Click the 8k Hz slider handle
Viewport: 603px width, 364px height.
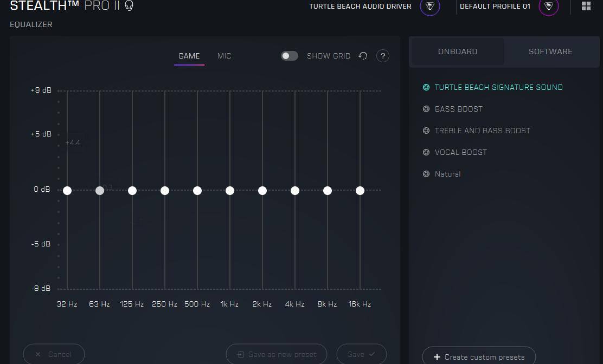328,191
